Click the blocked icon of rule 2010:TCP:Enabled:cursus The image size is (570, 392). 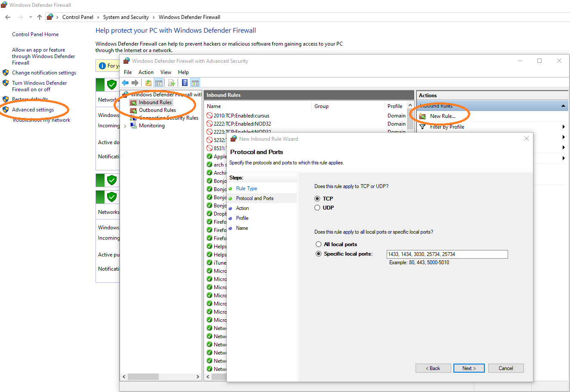[x=210, y=115]
